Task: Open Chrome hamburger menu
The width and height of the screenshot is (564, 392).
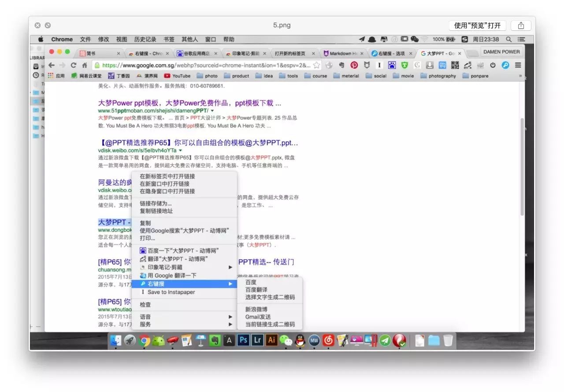Action: click(x=518, y=65)
